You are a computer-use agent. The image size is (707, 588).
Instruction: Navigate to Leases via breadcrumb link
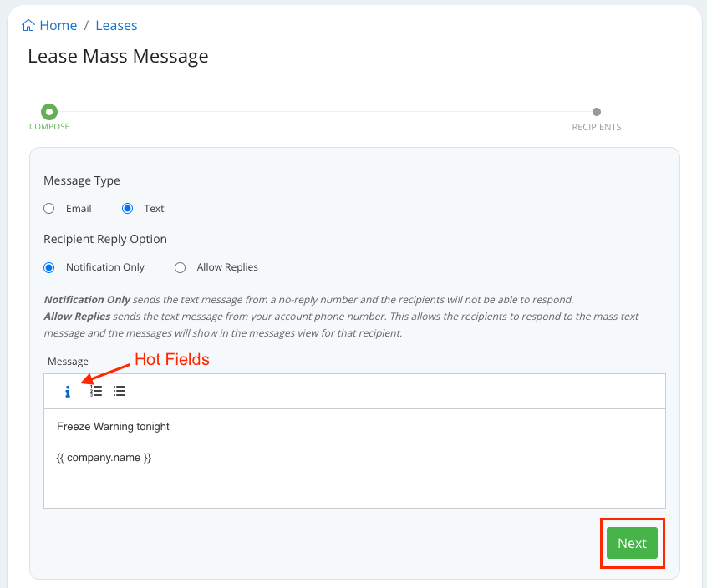tap(116, 25)
